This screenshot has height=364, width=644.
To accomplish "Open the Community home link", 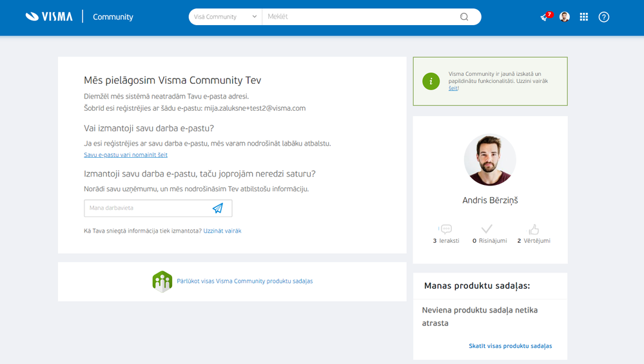I will (113, 17).
